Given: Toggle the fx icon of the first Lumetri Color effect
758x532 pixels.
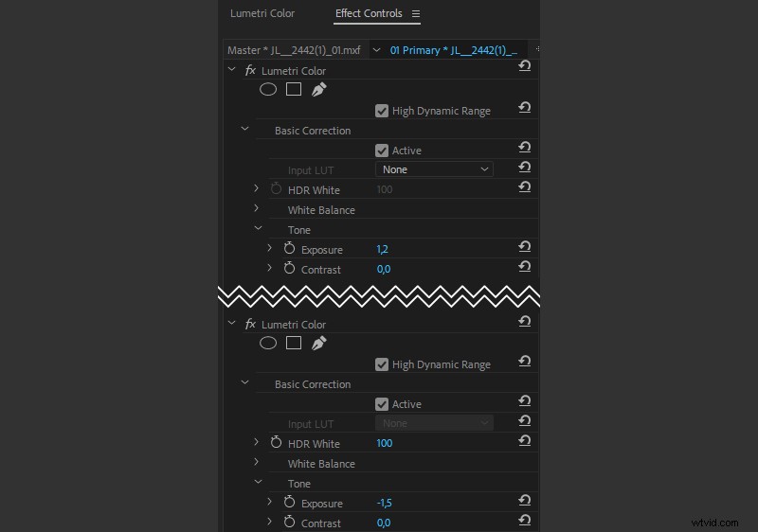Looking at the screenshot, I should tap(250, 70).
